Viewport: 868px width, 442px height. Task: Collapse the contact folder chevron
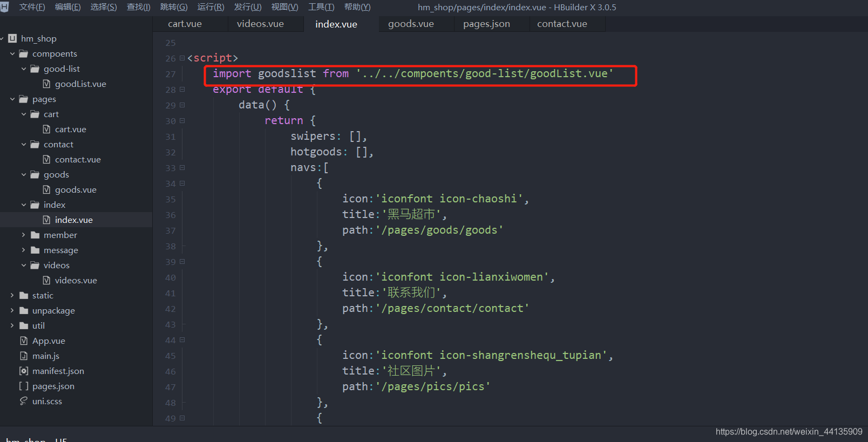tap(24, 145)
